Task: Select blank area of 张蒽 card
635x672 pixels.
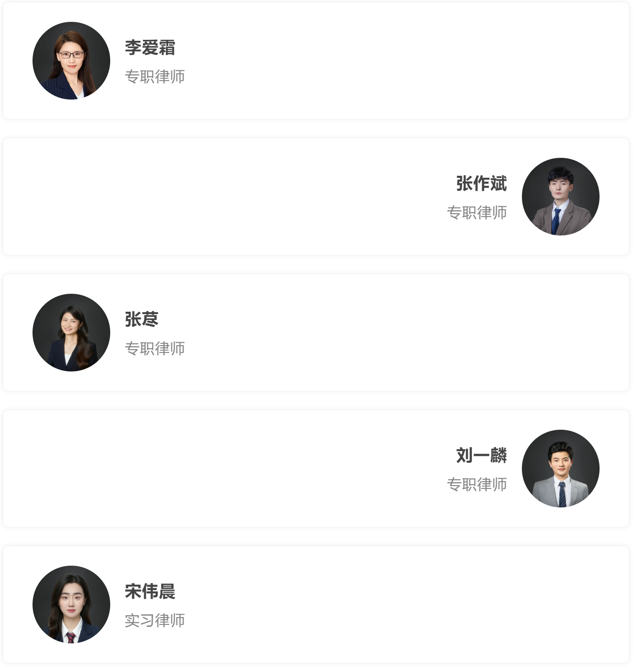Action: point(388,333)
